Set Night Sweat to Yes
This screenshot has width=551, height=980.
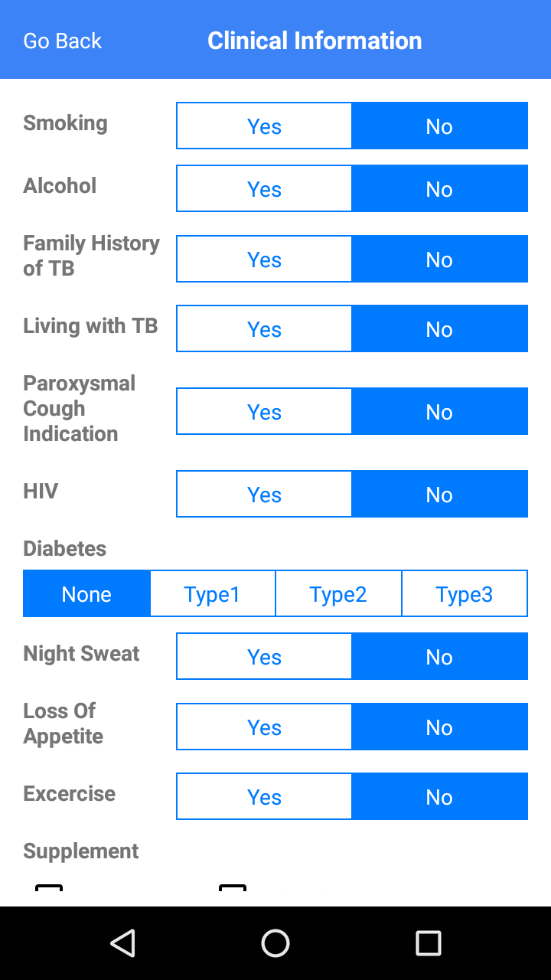point(264,656)
